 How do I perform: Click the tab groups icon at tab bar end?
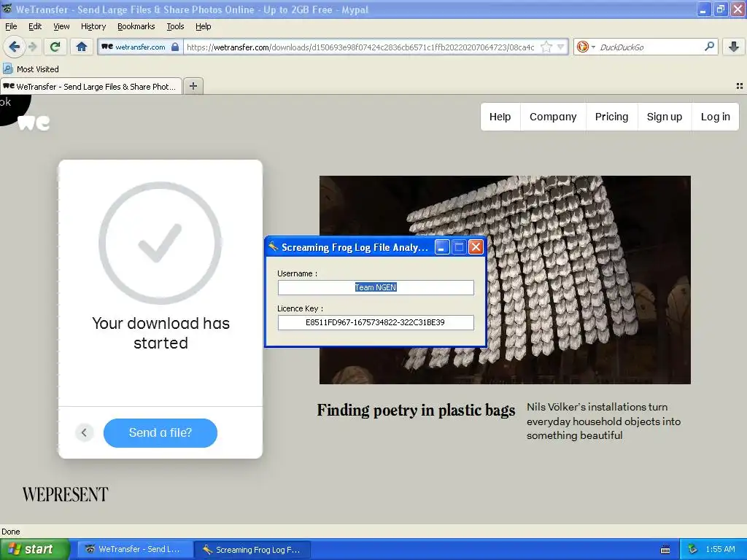pyautogui.click(x=740, y=86)
